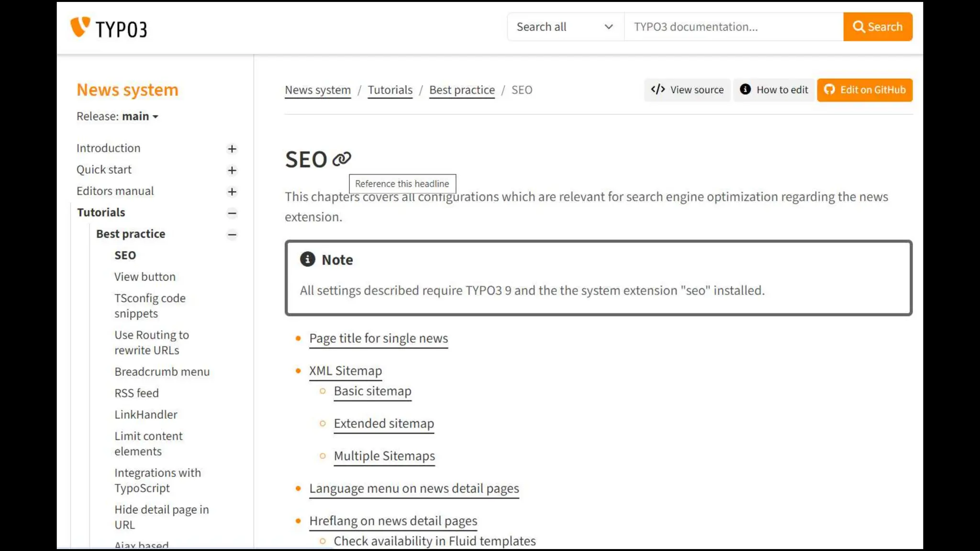Open the Page title for single news link
The width and height of the screenshot is (980, 551).
[x=379, y=338]
